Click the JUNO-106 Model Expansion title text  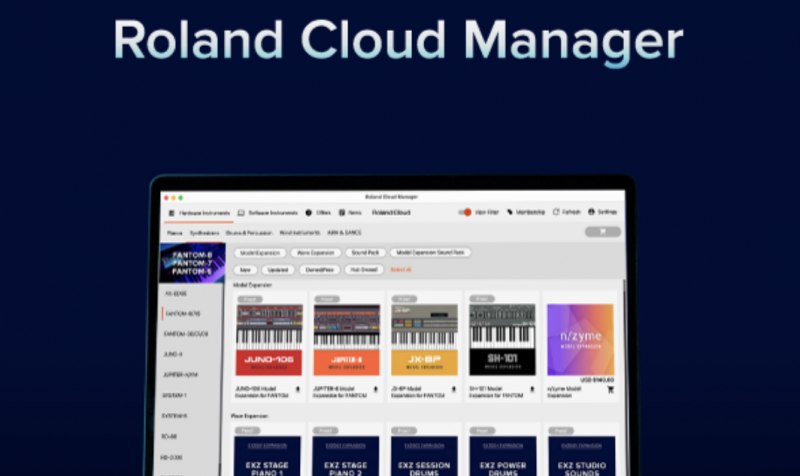click(262, 392)
